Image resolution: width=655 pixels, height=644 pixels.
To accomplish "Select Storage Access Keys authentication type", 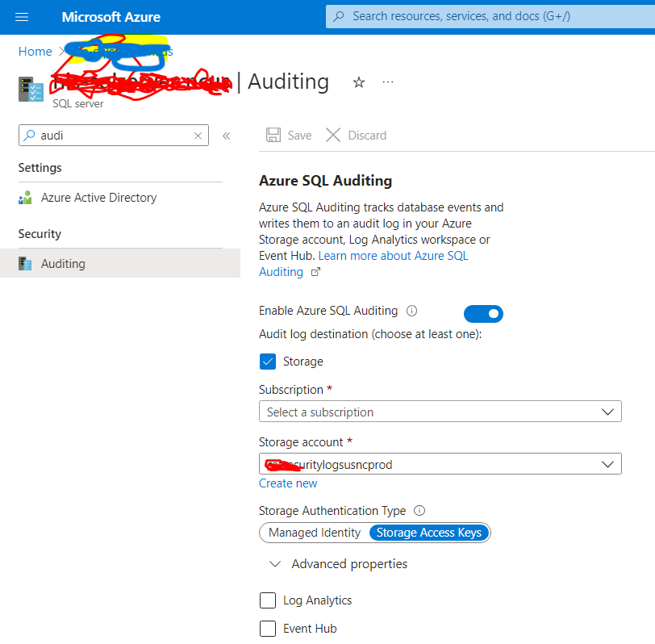I will 429,533.
